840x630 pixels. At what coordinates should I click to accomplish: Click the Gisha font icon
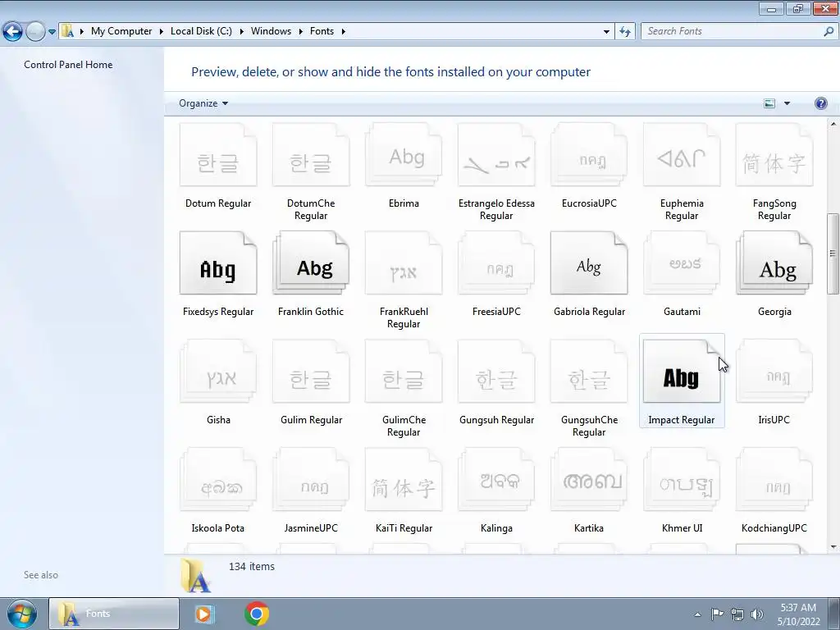click(x=218, y=372)
